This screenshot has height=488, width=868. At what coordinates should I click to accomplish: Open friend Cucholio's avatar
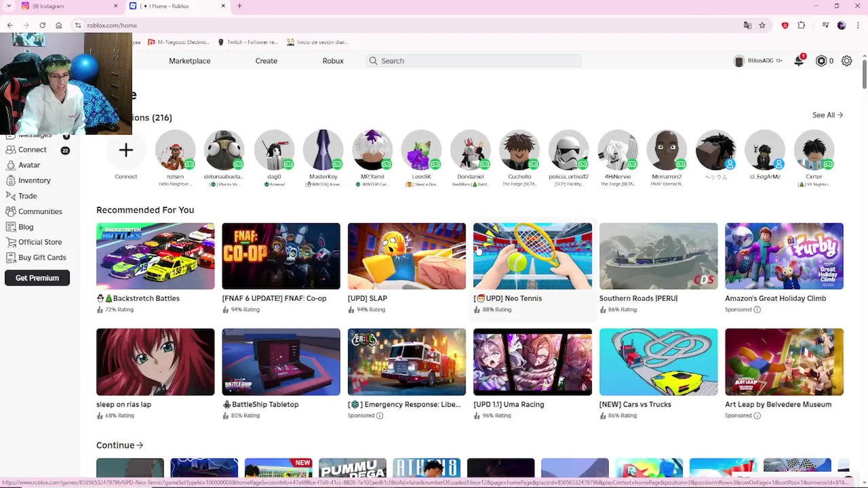pyautogui.click(x=519, y=150)
